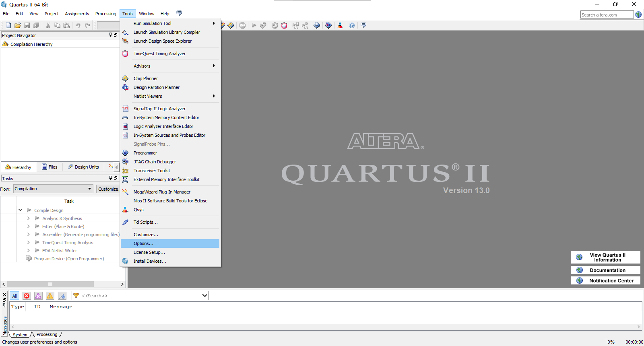Viewport: 644px width, 346px height.
Task: Click the Undo arrow toolbar icon
Action: tap(78, 25)
